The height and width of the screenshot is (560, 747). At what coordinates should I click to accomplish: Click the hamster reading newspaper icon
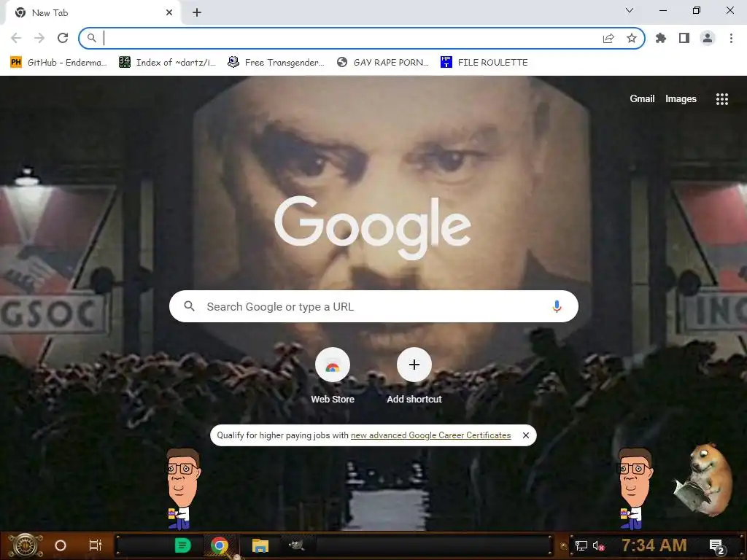click(x=703, y=480)
